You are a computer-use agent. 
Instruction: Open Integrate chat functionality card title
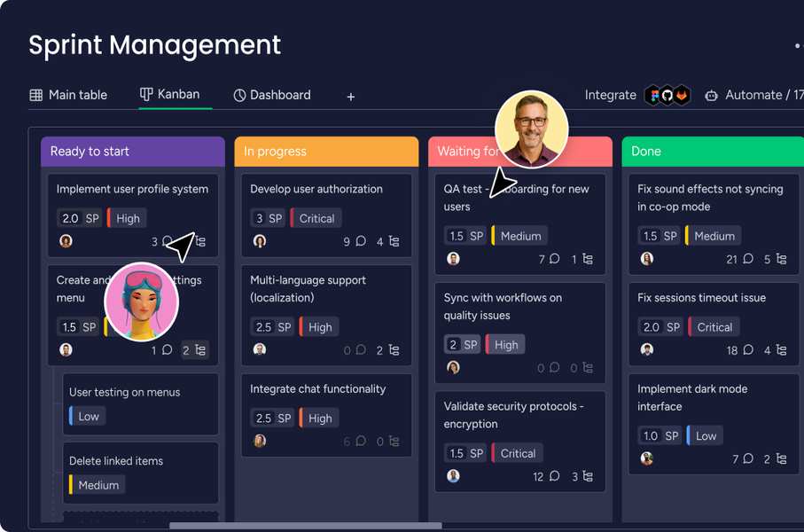pos(318,389)
